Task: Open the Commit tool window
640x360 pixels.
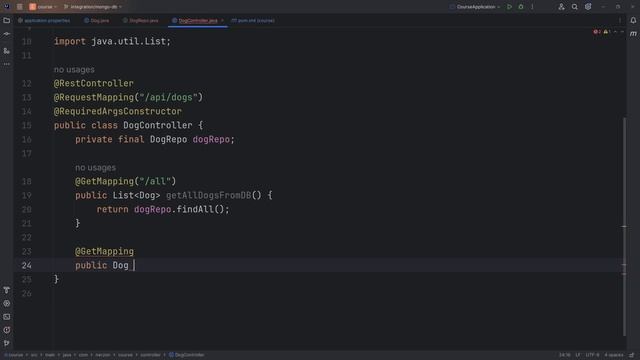Action: tap(7, 34)
